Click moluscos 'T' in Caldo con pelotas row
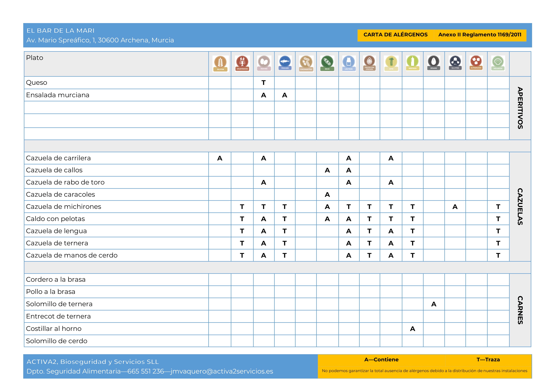555x392 pixels. [x=498, y=219]
